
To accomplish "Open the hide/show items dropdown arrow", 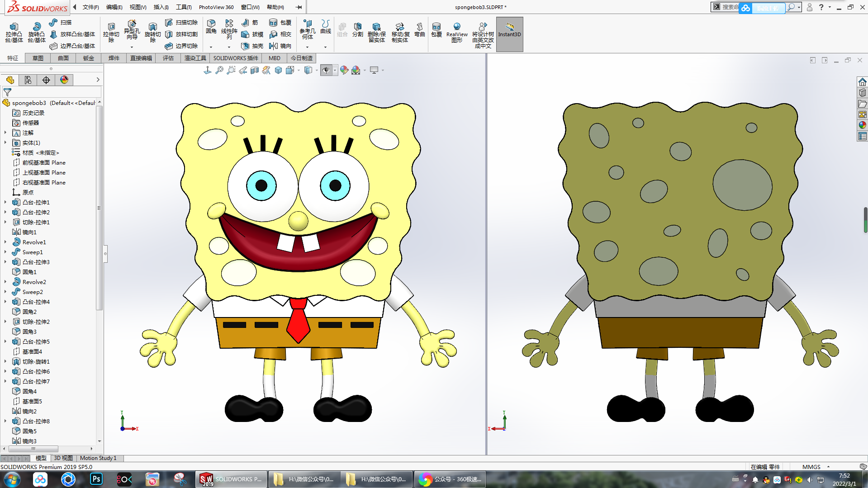I will (x=335, y=70).
